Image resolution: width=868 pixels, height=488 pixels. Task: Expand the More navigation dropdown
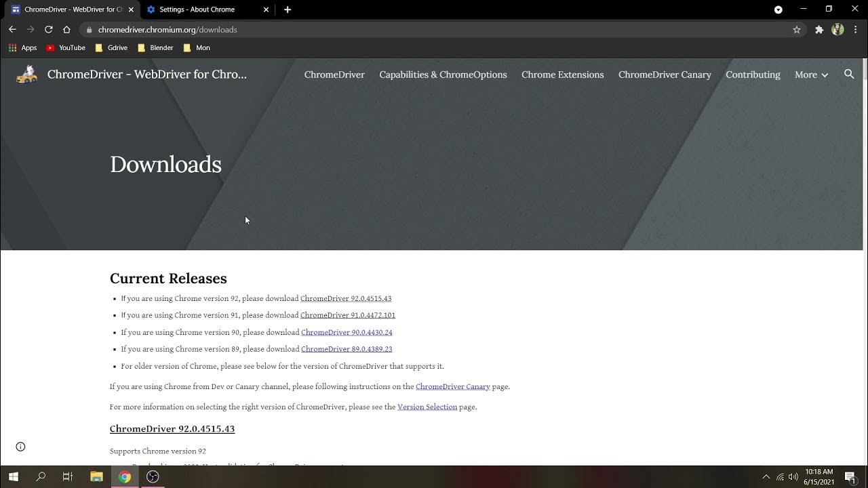point(811,75)
